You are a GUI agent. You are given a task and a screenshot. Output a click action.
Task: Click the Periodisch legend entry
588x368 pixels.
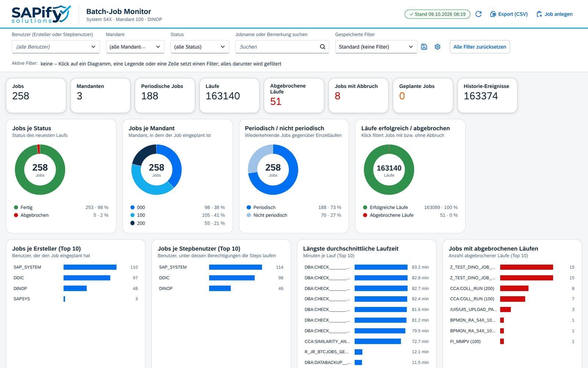[x=294, y=208]
